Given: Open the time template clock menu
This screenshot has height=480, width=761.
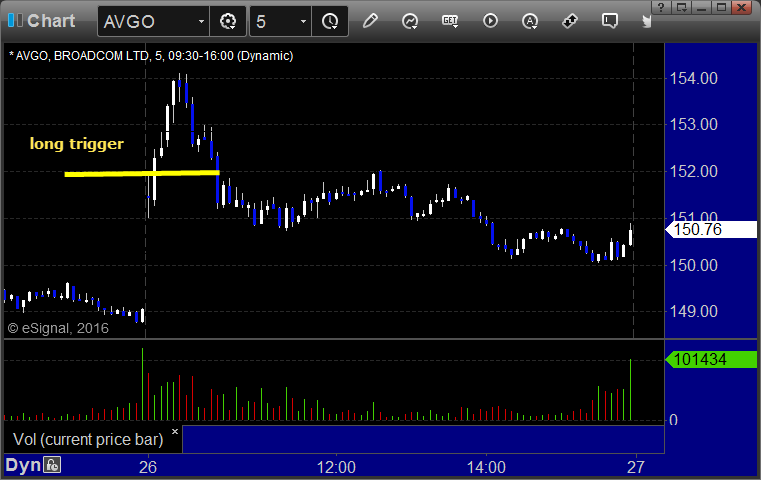Looking at the screenshot, I should [330, 21].
